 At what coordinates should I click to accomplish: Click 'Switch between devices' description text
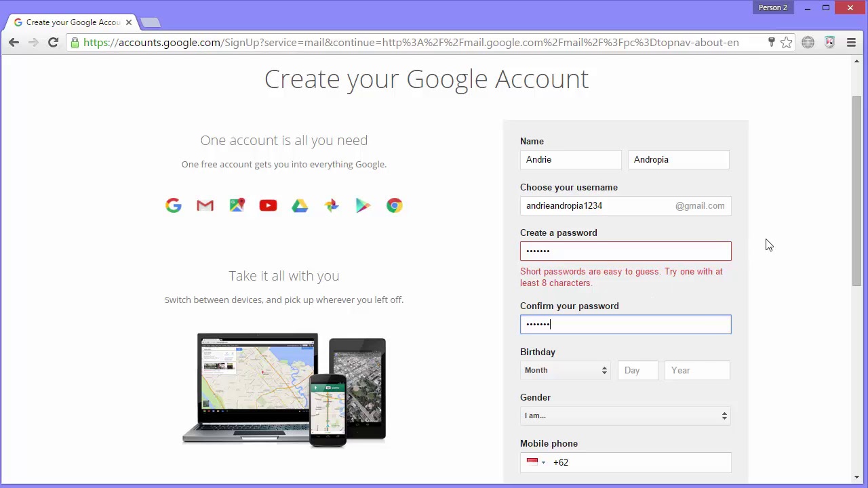284,300
